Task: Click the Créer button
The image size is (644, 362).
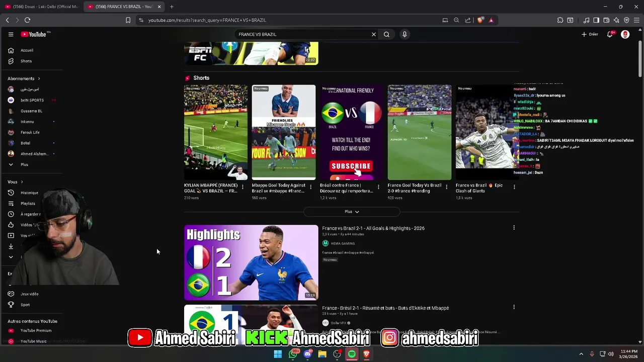Action: 590,34
